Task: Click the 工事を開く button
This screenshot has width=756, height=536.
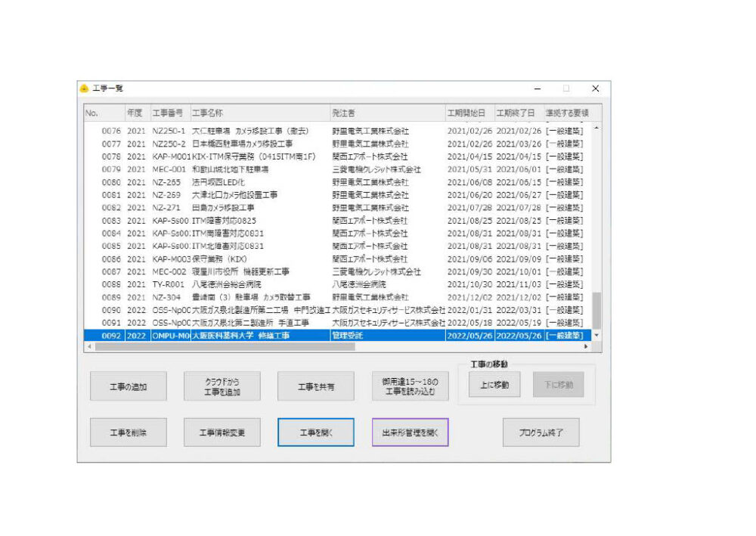Action: tap(316, 432)
